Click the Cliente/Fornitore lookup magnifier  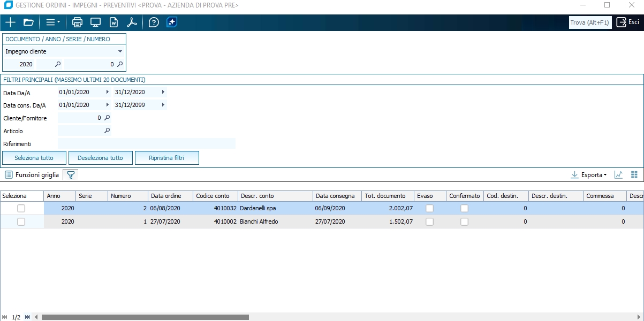pyautogui.click(x=107, y=118)
